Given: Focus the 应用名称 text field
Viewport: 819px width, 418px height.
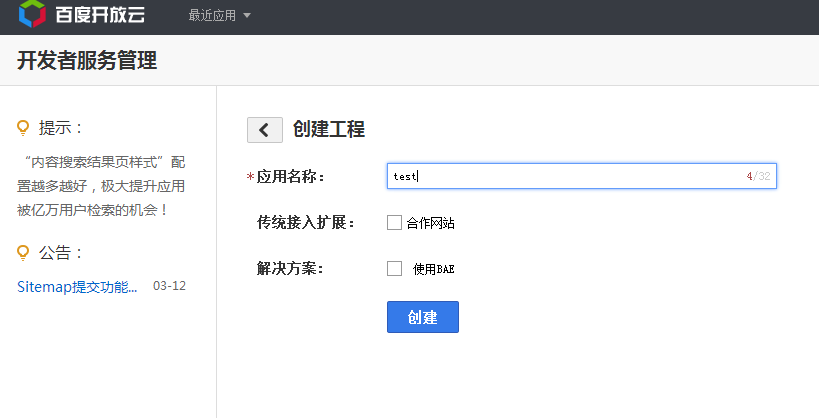Looking at the screenshot, I should (581, 176).
